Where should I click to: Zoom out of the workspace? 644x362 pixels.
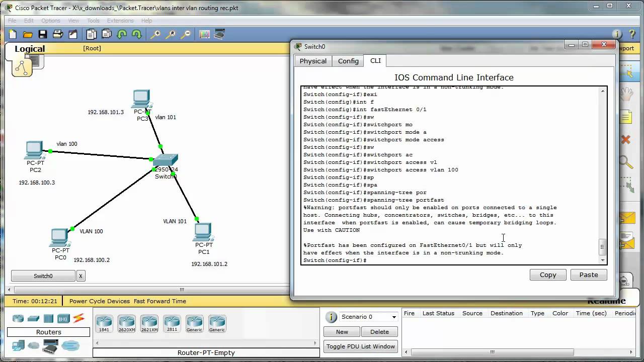pyautogui.click(x=186, y=34)
